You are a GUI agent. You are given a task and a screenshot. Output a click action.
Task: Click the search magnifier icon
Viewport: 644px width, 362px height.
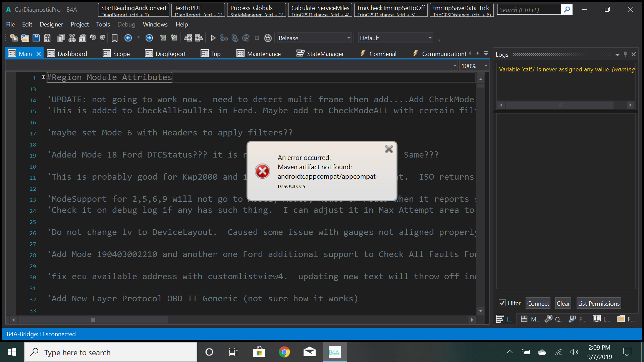click(567, 9)
